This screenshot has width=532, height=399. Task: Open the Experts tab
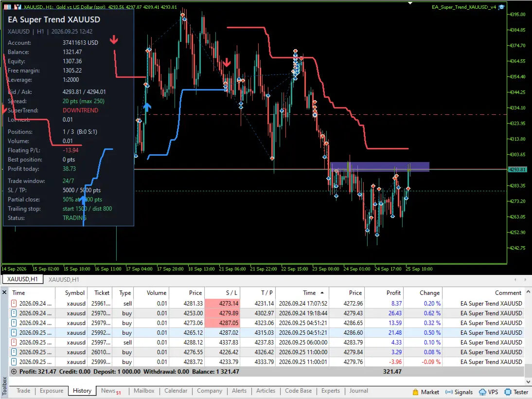tap(331, 391)
